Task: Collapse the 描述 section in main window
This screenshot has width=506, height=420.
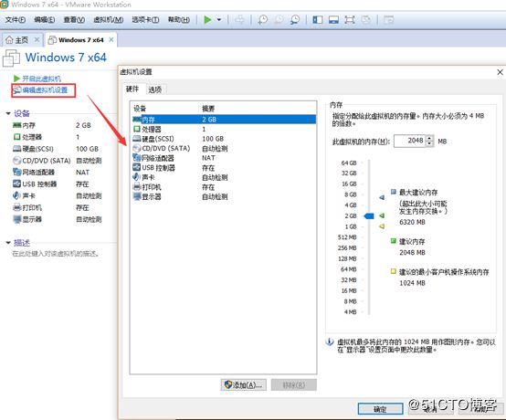Action: (x=8, y=243)
